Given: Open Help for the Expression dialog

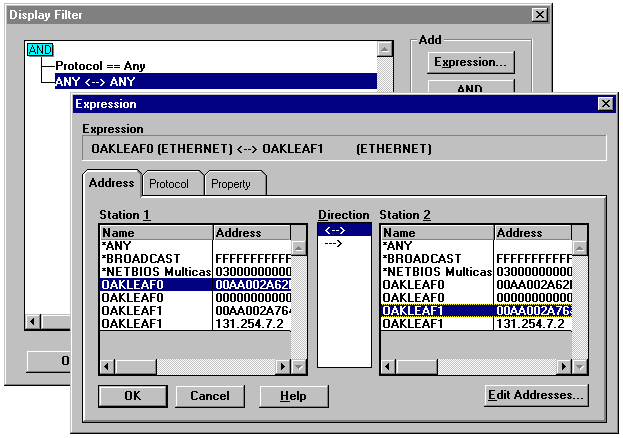Looking at the screenshot, I should [x=293, y=396].
